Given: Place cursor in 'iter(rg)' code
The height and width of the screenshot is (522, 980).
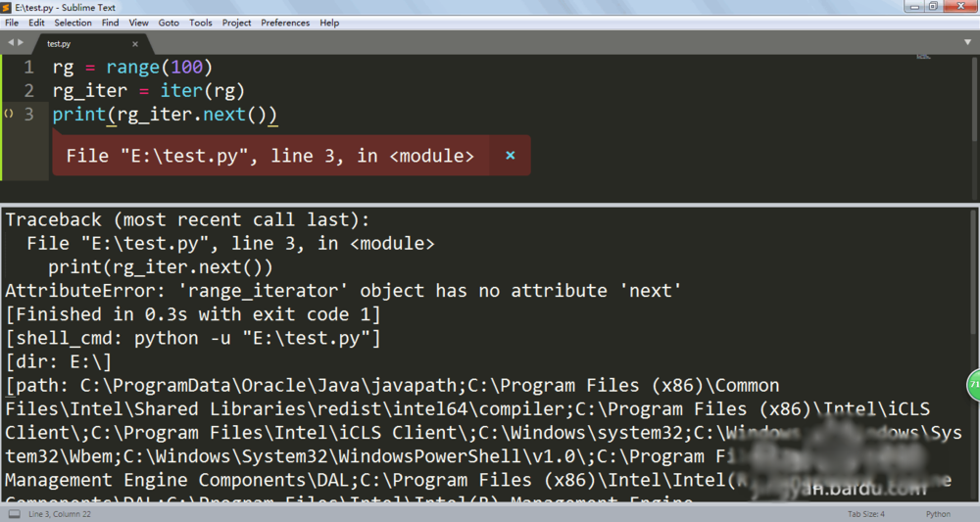Looking at the screenshot, I should pos(203,90).
